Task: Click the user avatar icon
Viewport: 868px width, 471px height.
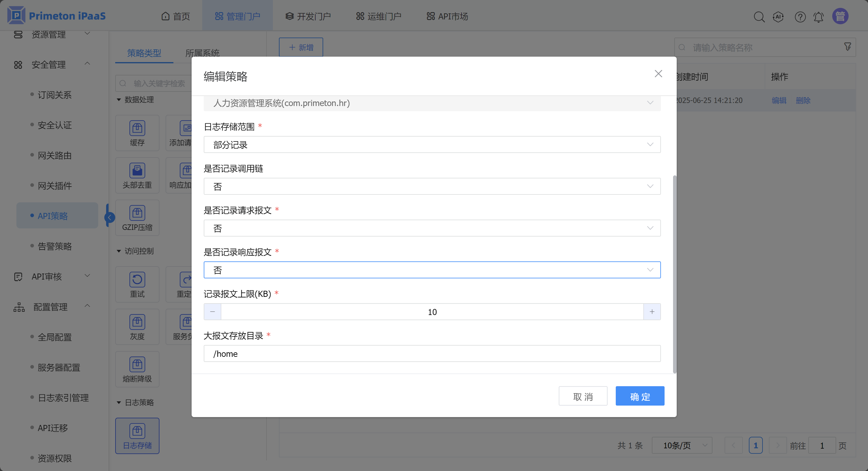Action: pos(840,16)
